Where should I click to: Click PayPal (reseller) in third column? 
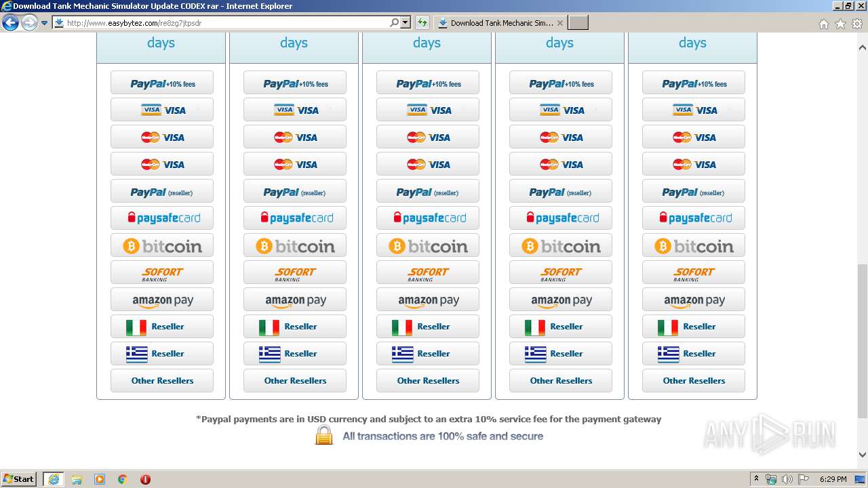pos(428,191)
